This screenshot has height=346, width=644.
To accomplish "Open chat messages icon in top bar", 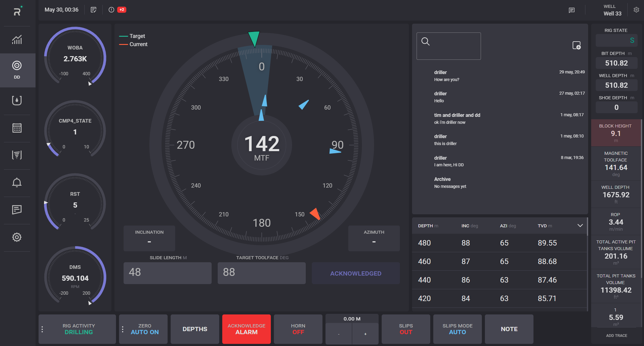I will 571,10.
